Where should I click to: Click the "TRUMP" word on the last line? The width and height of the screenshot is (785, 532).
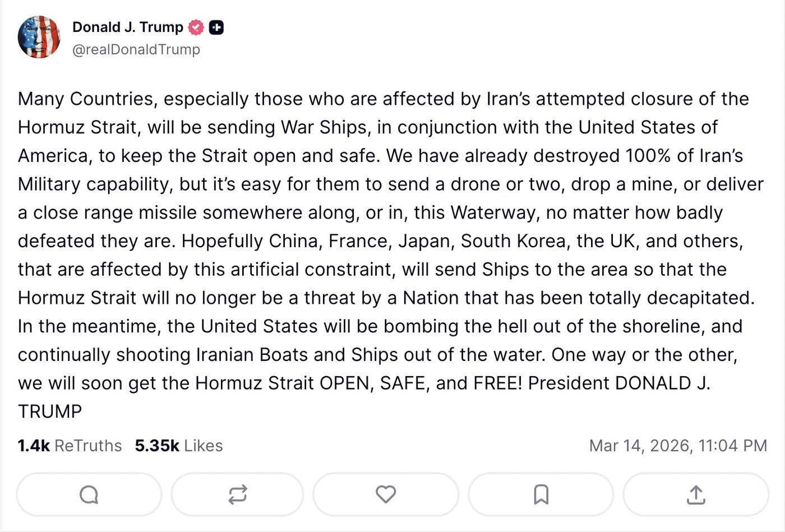click(x=50, y=412)
